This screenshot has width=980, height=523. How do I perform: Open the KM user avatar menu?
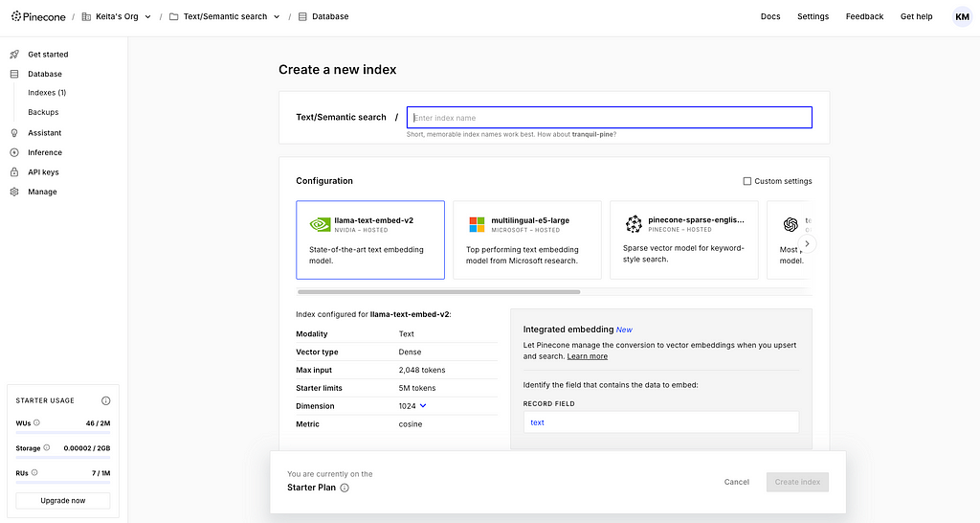coord(962,17)
